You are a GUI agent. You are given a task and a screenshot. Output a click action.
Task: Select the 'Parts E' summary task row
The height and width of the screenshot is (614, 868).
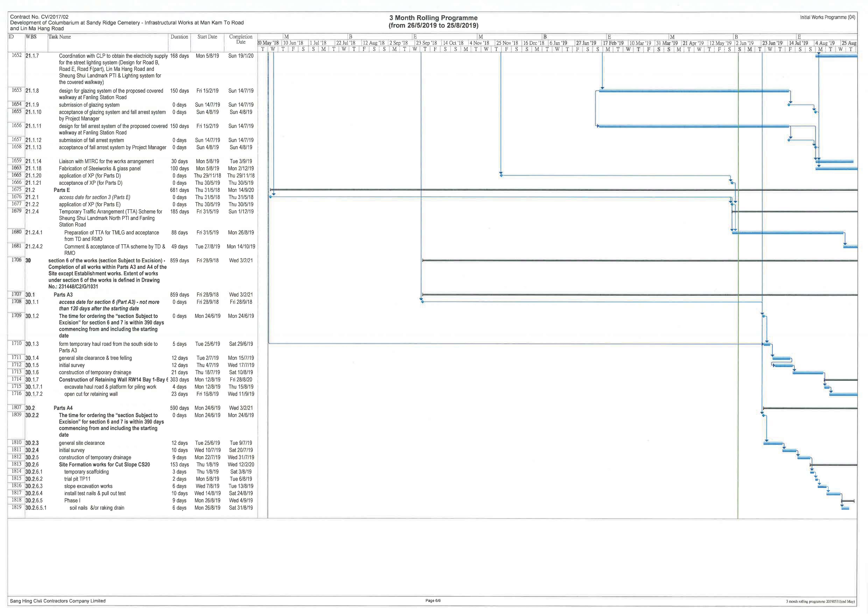(62, 190)
